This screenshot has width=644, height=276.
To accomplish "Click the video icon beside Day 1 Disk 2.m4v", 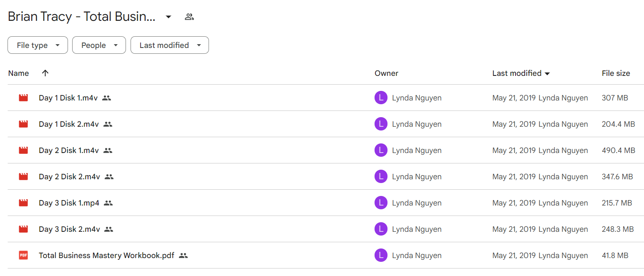I will [23, 124].
